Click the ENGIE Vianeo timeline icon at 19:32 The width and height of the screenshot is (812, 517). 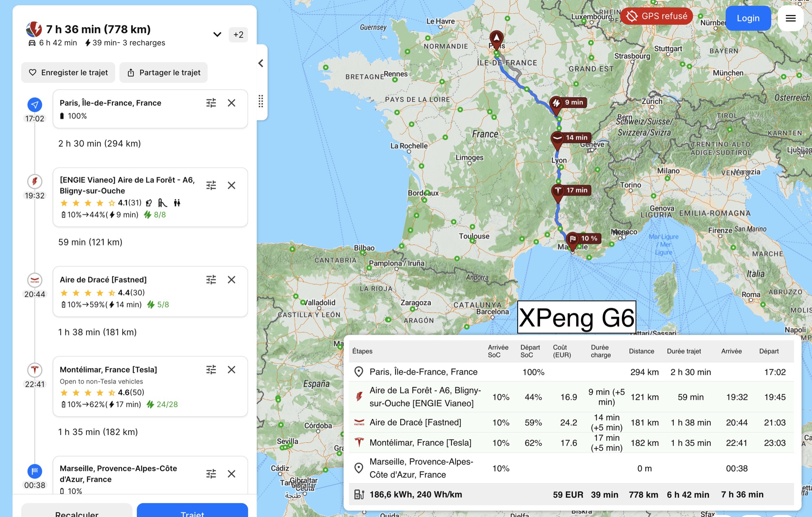(x=35, y=181)
